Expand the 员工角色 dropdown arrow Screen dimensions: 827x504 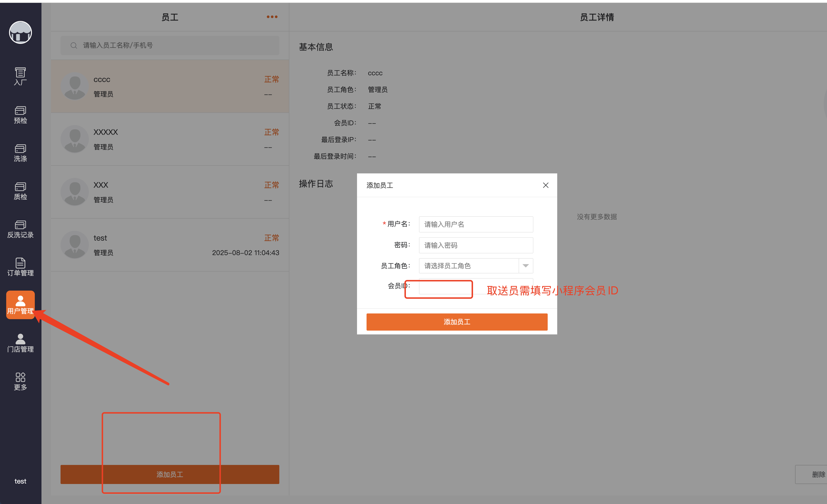pos(526,266)
